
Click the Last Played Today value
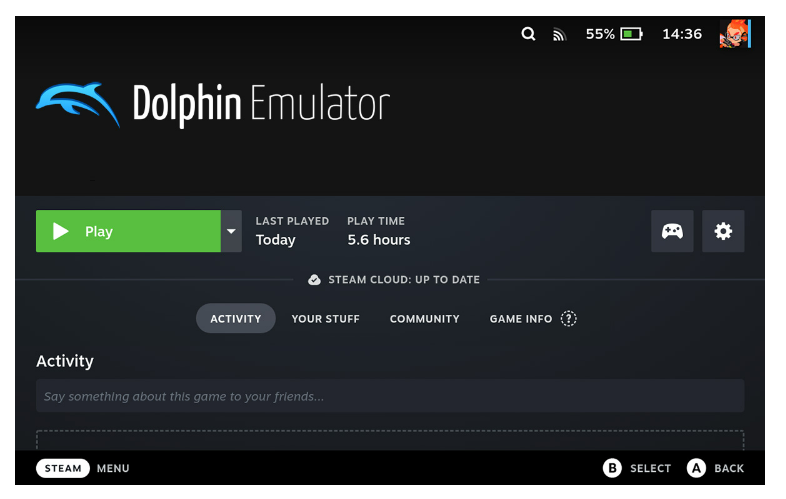[x=275, y=240]
